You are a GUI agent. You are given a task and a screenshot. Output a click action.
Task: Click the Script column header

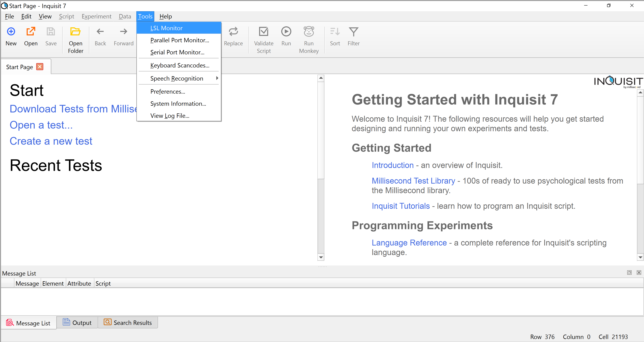coord(103,283)
